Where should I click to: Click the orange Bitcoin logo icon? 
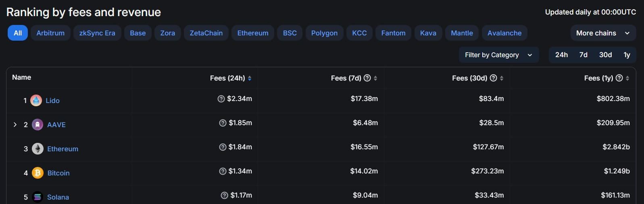[38, 173]
